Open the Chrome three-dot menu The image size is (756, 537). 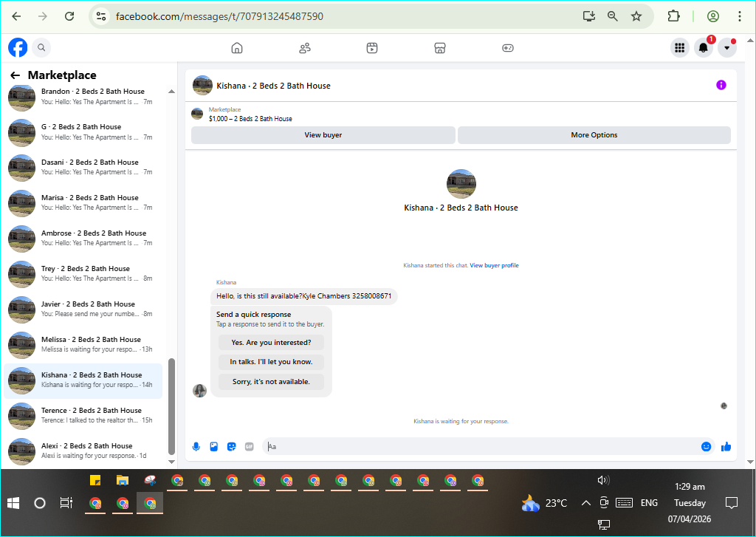pos(740,16)
